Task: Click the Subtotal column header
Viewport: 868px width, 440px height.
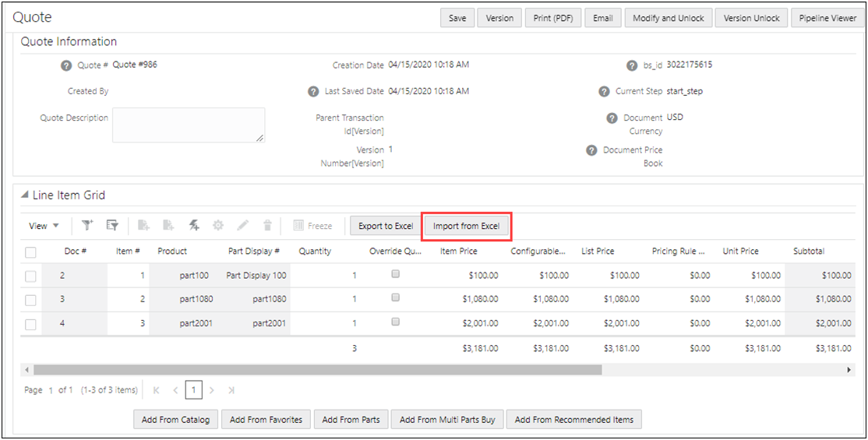Action: pos(808,252)
